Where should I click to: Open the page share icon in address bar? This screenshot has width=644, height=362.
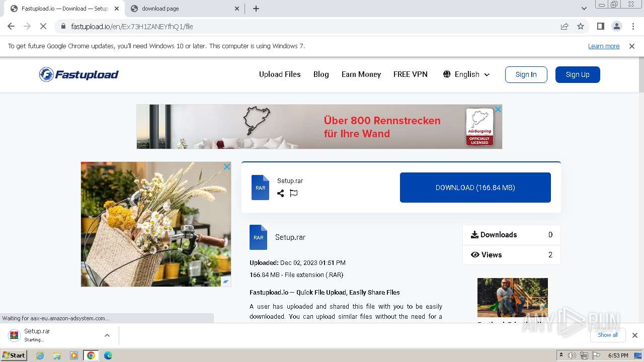565,26
